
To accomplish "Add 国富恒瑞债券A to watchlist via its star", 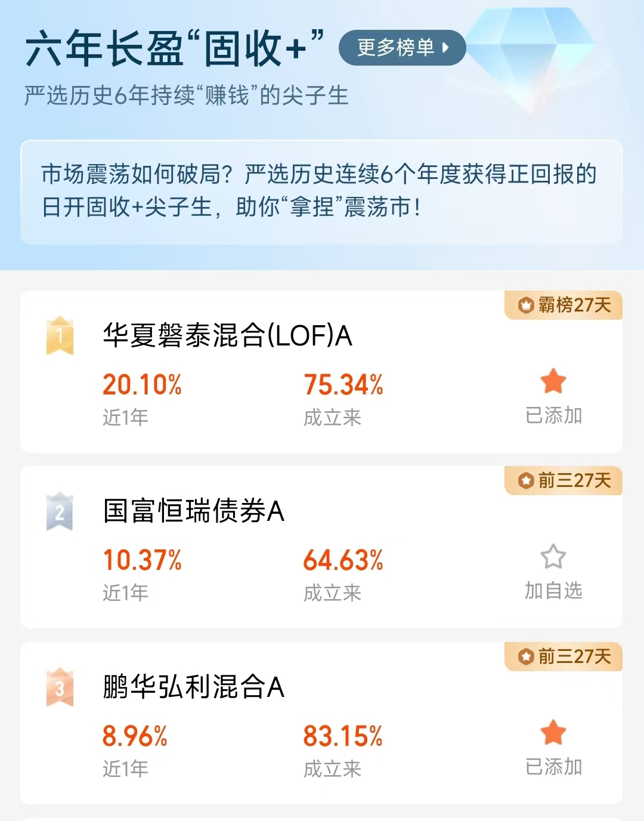I will pos(553,557).
